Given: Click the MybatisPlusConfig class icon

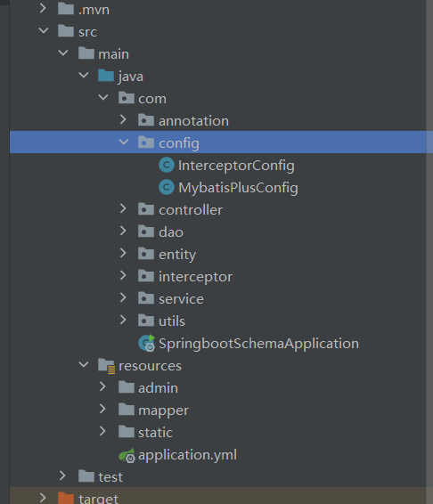Looking at the screenshot, I should tap(167, 187).
